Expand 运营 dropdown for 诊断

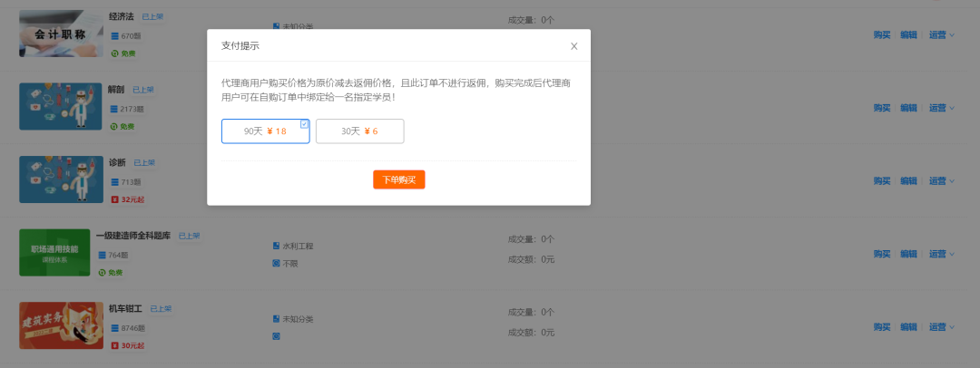941,181
